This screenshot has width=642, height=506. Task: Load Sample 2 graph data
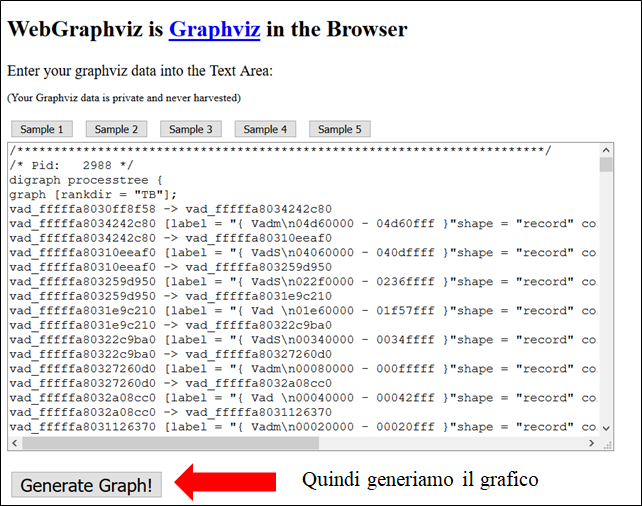point(116,129)
